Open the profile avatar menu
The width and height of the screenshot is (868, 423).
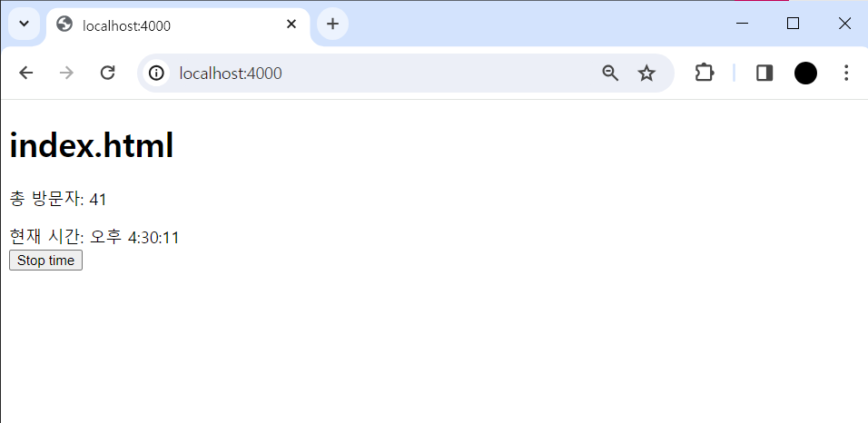[805, 74]
